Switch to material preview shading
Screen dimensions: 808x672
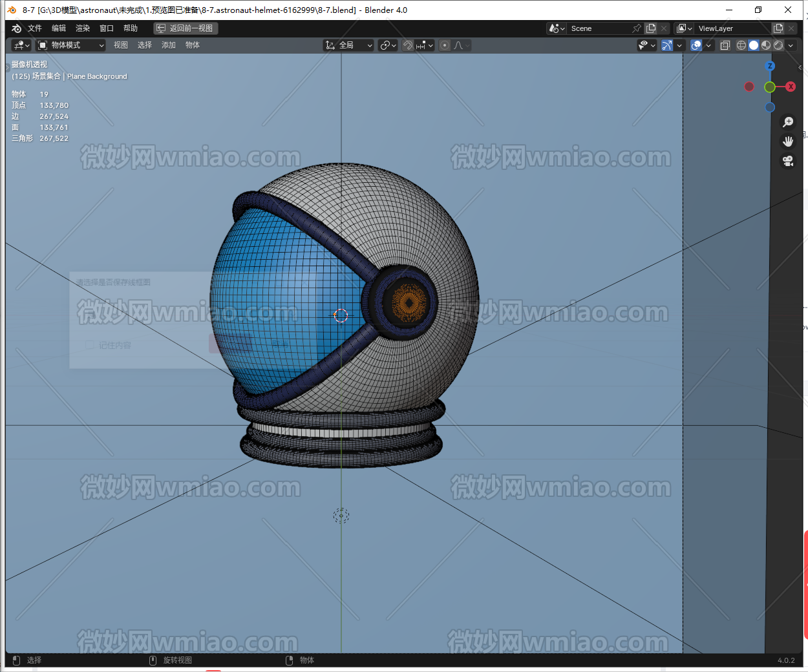click(766, 45)
